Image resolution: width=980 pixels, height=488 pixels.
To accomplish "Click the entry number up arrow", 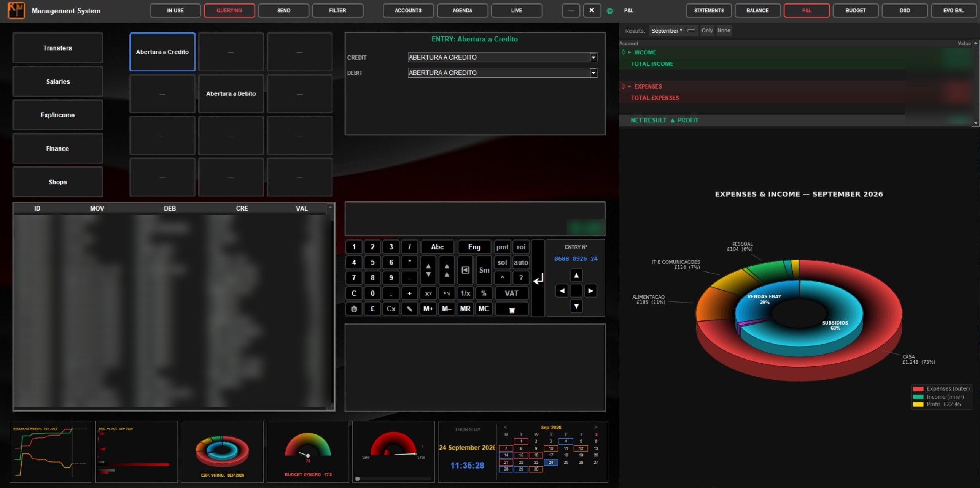I will 576,275.
